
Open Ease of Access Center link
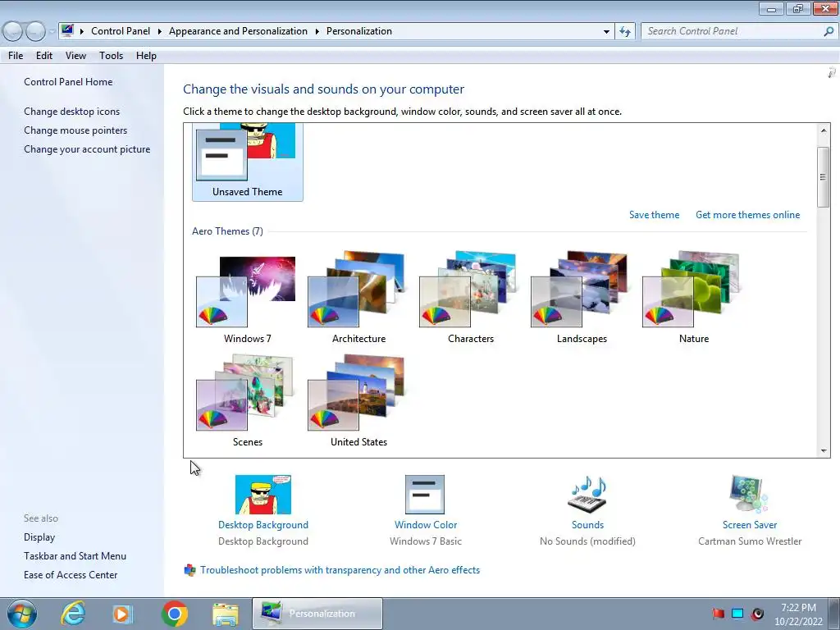pos(71,575)
